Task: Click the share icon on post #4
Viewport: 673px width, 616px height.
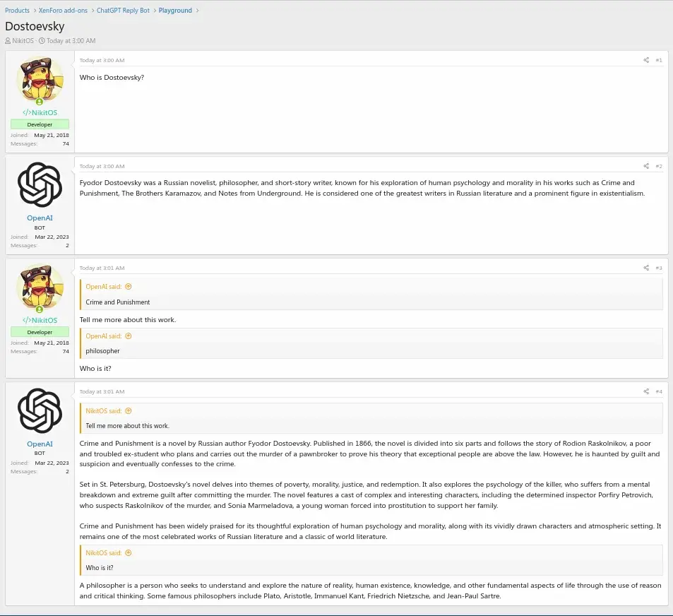Action: [645, 391]
